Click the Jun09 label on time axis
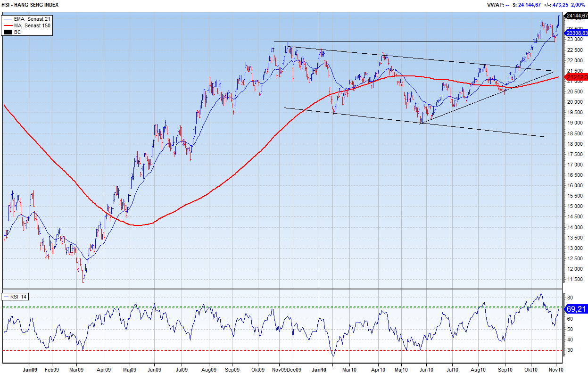588x373 pixels. pyautogui.click(x=154, y=370)
